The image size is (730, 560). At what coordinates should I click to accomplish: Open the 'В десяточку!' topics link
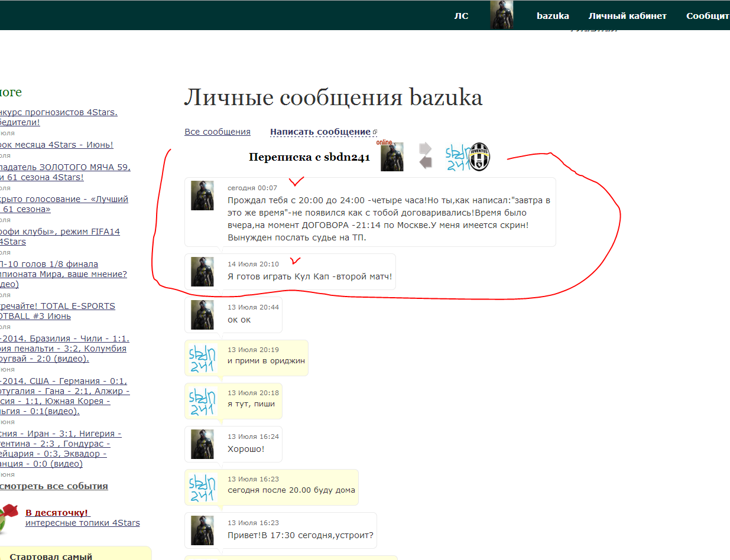pyautogui.click(x=57, y=513)
